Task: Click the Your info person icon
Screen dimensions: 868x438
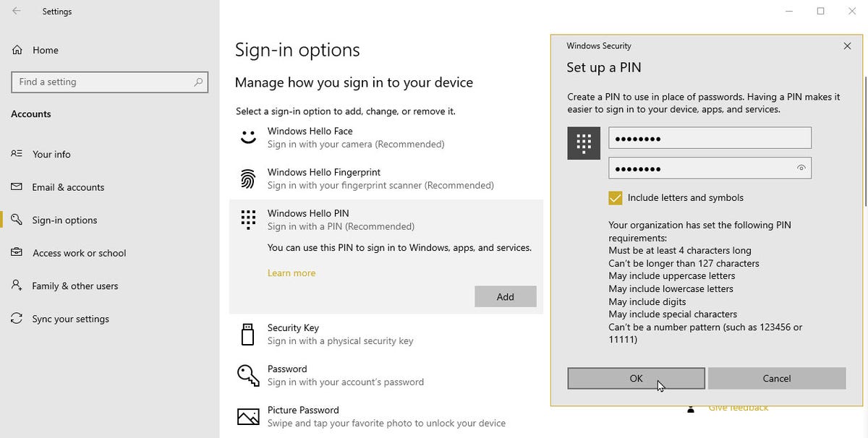Action: (17, 154)
